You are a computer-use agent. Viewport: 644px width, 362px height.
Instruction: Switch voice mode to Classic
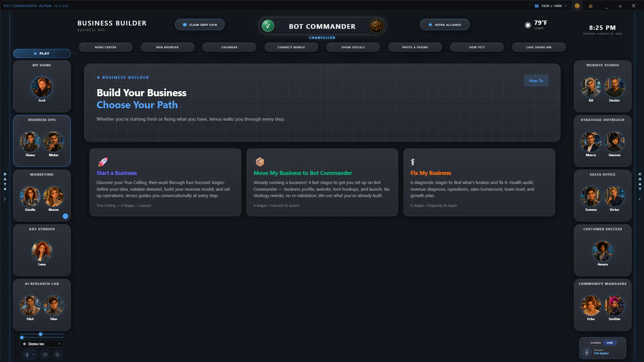coord(596,343)
